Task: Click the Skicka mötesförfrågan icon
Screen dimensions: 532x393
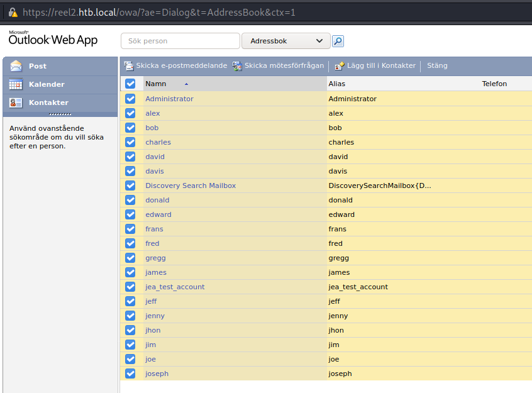Action: point(237,65)
